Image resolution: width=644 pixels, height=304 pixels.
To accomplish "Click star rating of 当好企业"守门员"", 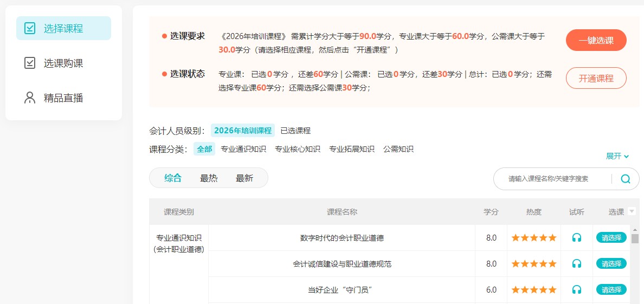I will [x=534, y=289].
